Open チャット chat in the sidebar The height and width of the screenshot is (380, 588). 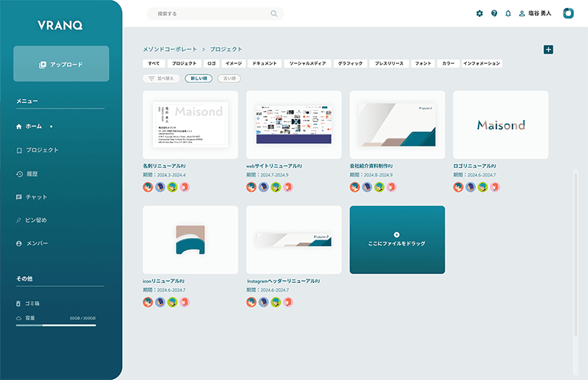36,197
